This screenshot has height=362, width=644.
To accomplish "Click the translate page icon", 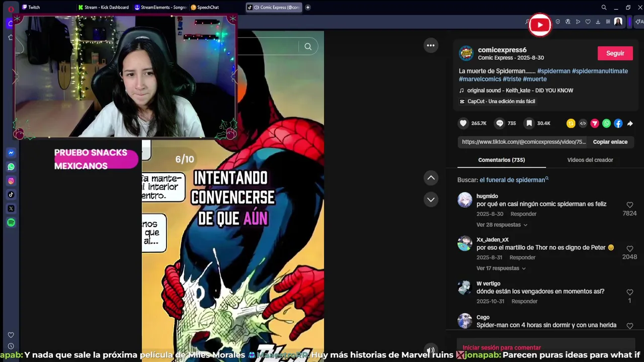I will [568, 22].
